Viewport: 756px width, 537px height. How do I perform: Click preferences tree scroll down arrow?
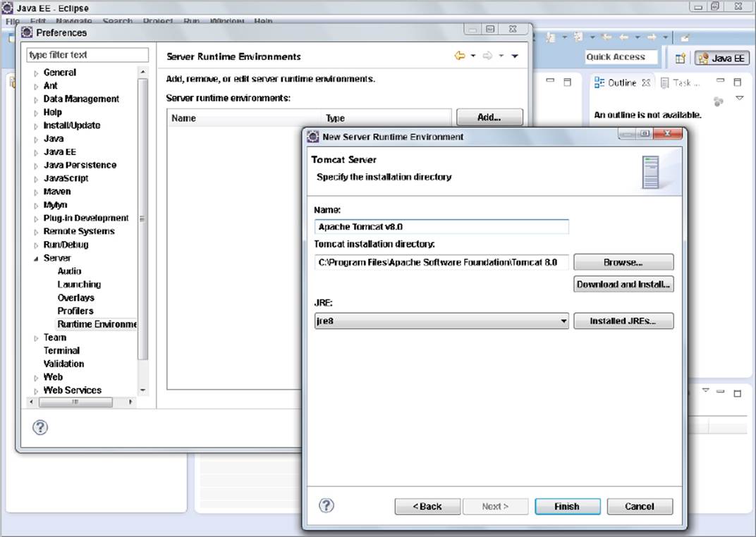click(142, 390)
